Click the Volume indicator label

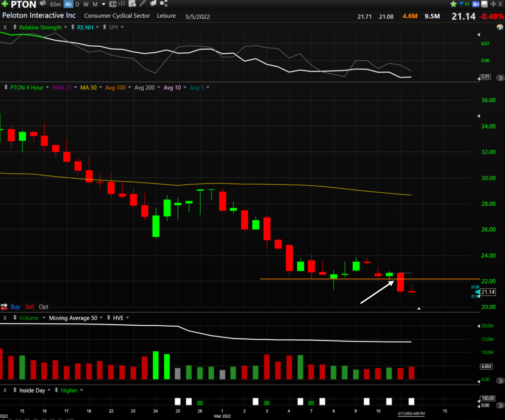coord(28,318)
